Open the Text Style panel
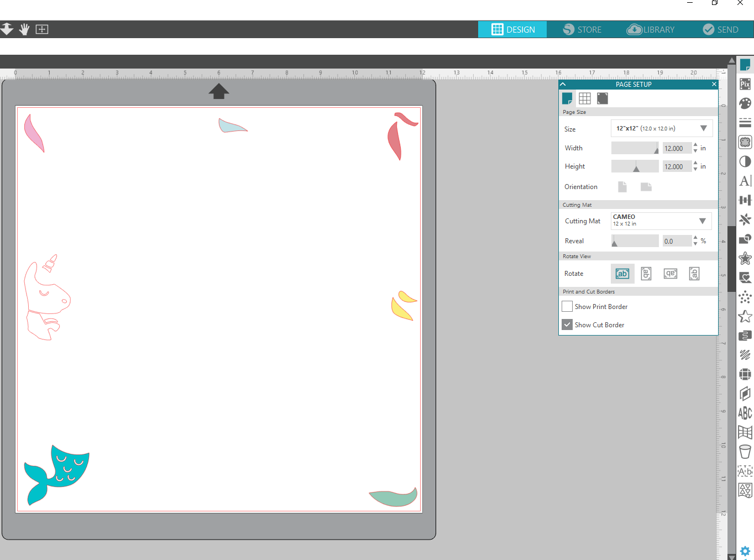Screen dimensions: 754x560 745,181
